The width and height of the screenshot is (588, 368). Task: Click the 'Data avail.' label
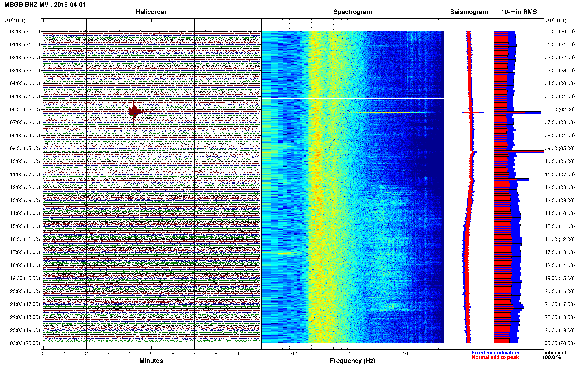[x=555, y=353]
